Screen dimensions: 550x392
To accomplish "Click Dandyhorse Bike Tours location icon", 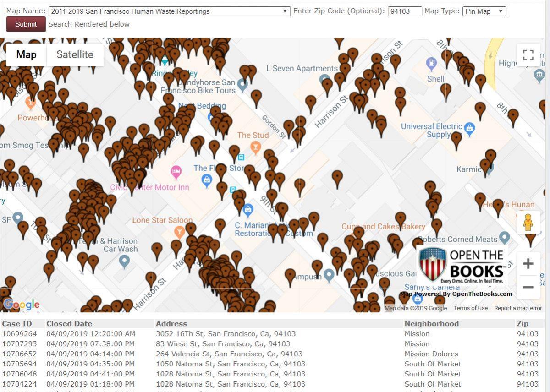I will coord(243,85).
